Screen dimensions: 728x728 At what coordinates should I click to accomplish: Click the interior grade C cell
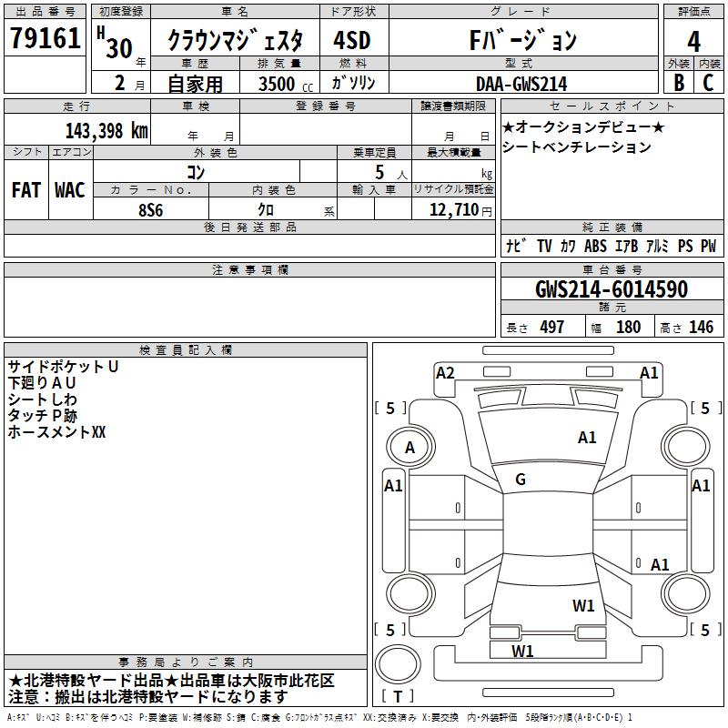(x=708, y=82)
